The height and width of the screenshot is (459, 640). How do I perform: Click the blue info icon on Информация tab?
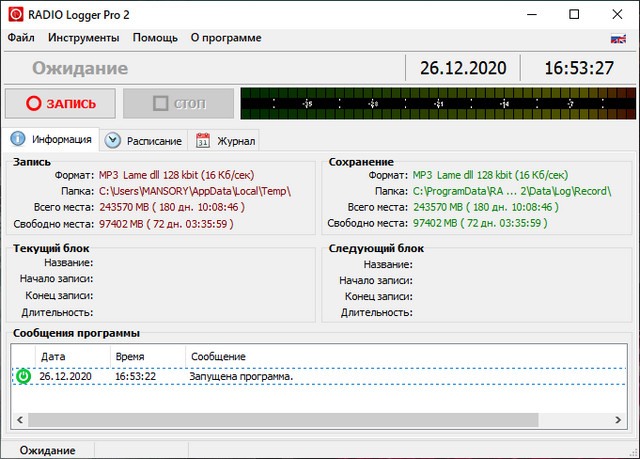[17, 139]
